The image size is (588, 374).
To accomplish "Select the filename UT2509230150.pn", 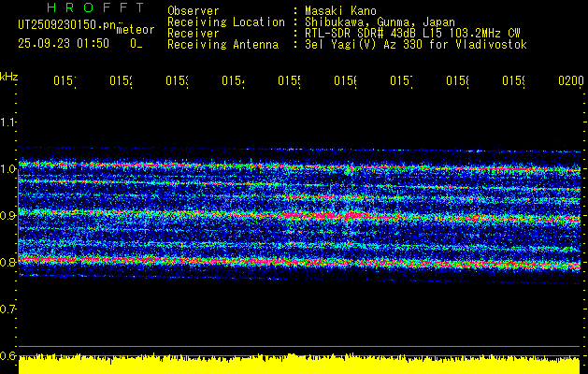I will tap(66, 24).
